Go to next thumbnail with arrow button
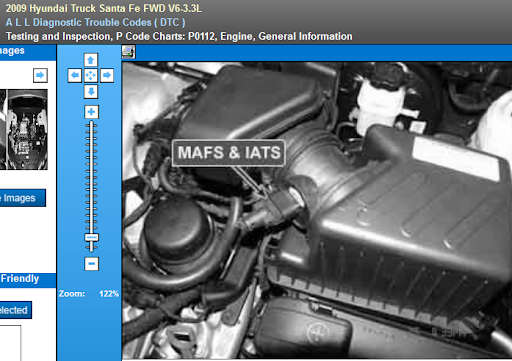 [x=40, y=75]
